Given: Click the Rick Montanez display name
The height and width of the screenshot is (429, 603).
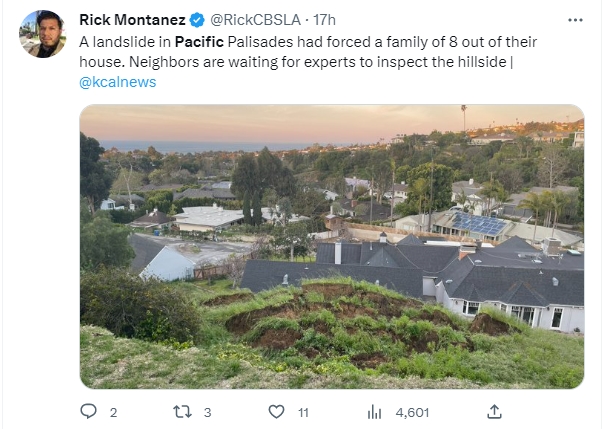Looking at the screenshot, I should [132, 20].
